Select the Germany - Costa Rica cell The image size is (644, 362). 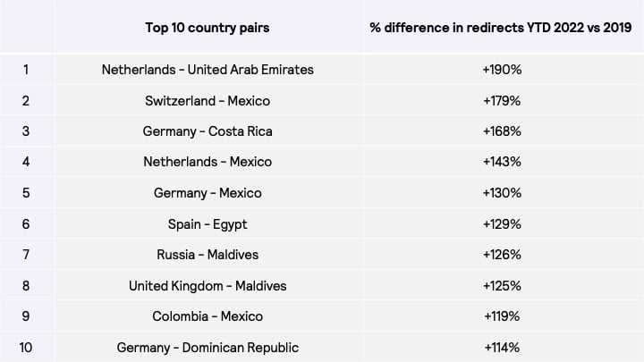coord(208,131)
